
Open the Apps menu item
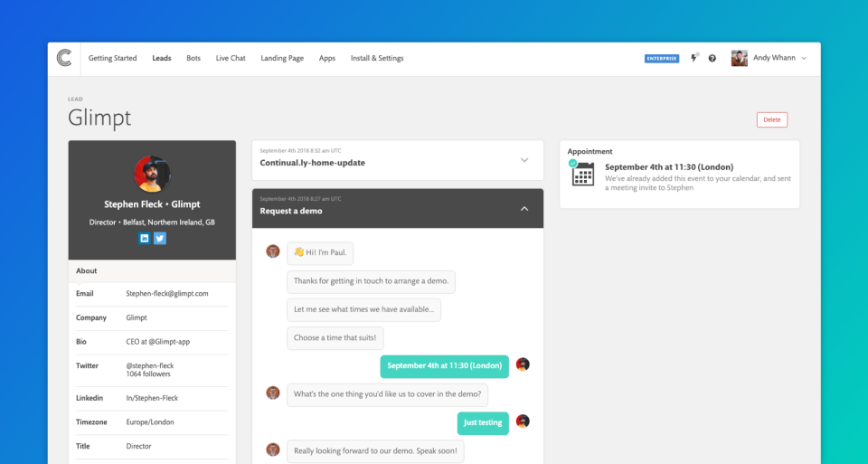327,58
